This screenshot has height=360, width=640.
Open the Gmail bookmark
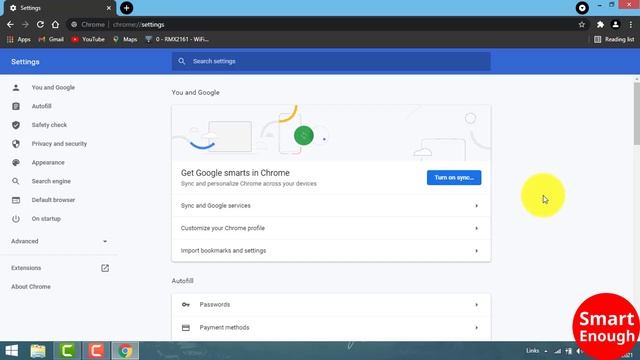(51, 39)
